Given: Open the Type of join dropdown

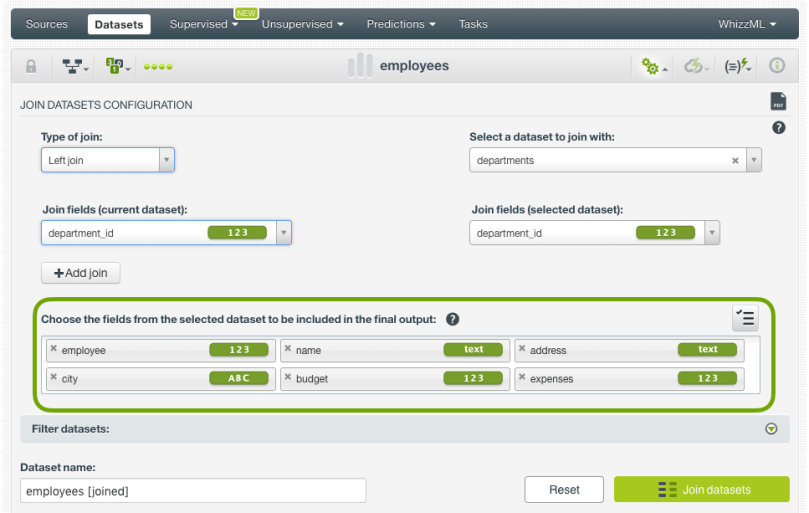Looking at the screenshot, I should 108,160.
